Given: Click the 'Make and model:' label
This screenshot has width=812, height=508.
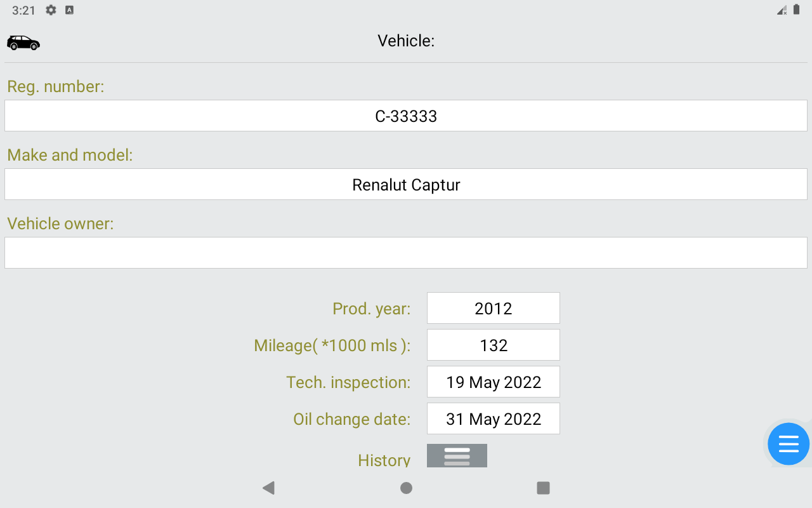Looking at the screenshot, I should [x=70, y=155].
